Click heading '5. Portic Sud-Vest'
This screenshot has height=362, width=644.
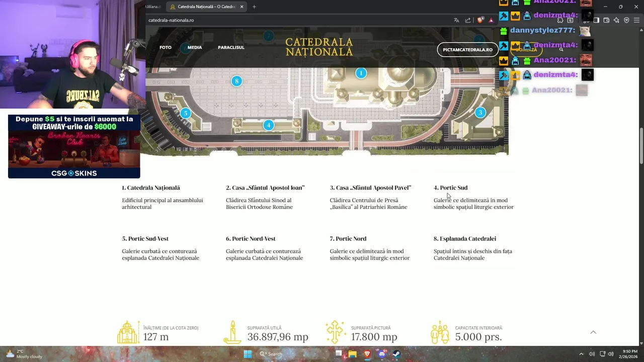tap(145, 239)
